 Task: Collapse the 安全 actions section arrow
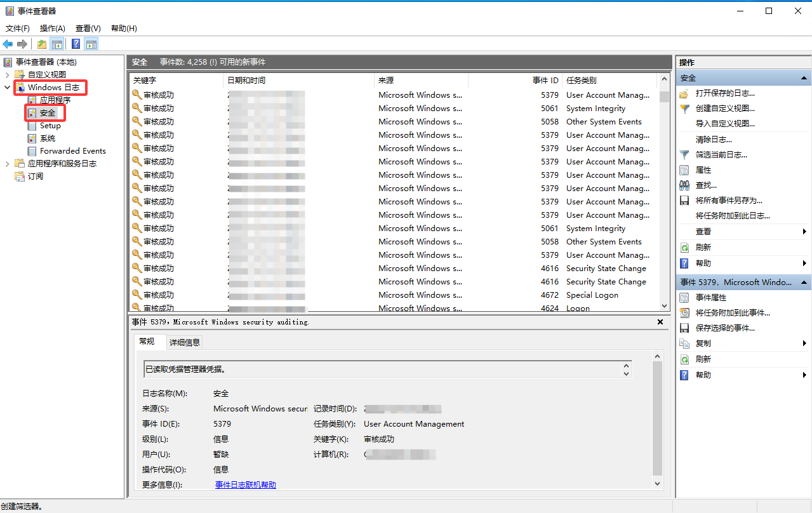click(x=804, y=78)
